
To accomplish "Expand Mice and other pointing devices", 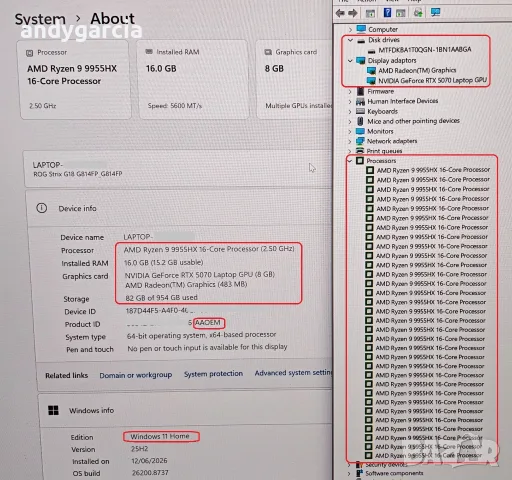I will (350, 122).
